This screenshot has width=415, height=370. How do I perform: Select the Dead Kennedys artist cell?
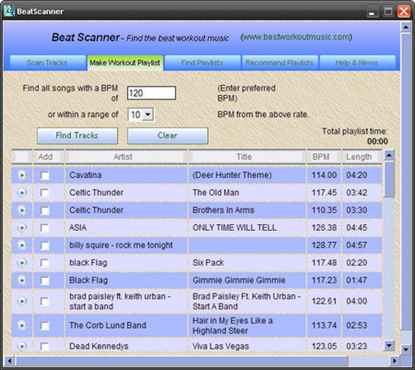tap(126, 346)
